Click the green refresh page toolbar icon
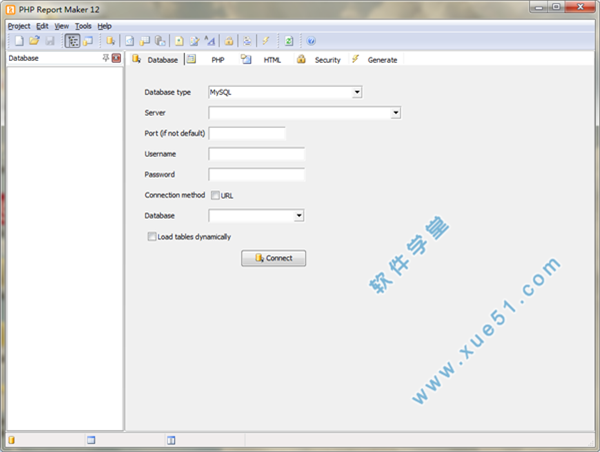This screenshot has width=600, height=452. point(289,41)
